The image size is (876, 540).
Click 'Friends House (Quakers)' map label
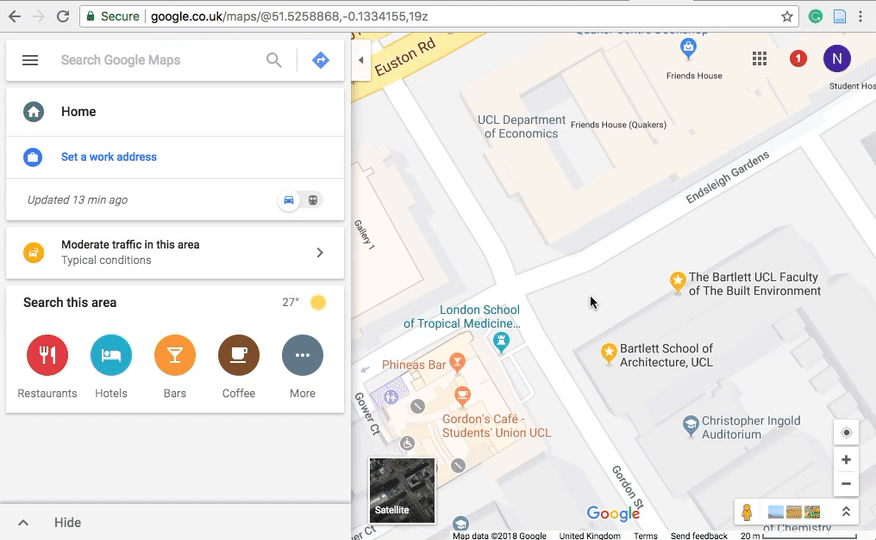pyautogui.click(x=618, y=125)
